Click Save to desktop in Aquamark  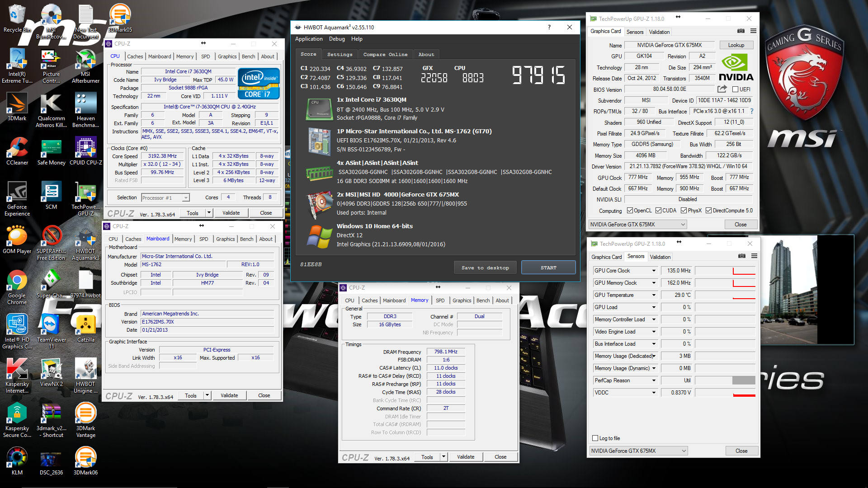pos(485,267)
